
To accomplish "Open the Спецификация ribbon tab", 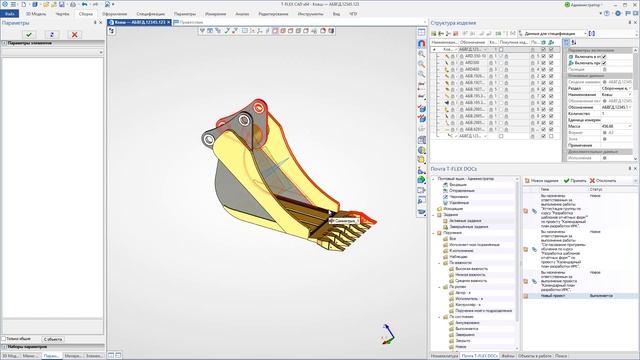I will coord(151,14).
